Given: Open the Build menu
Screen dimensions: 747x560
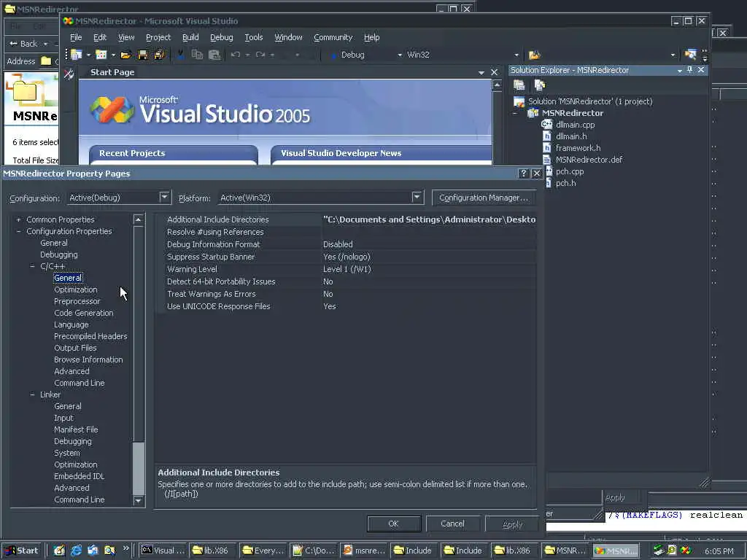Looking at the screenshot, I should point(190,37).
